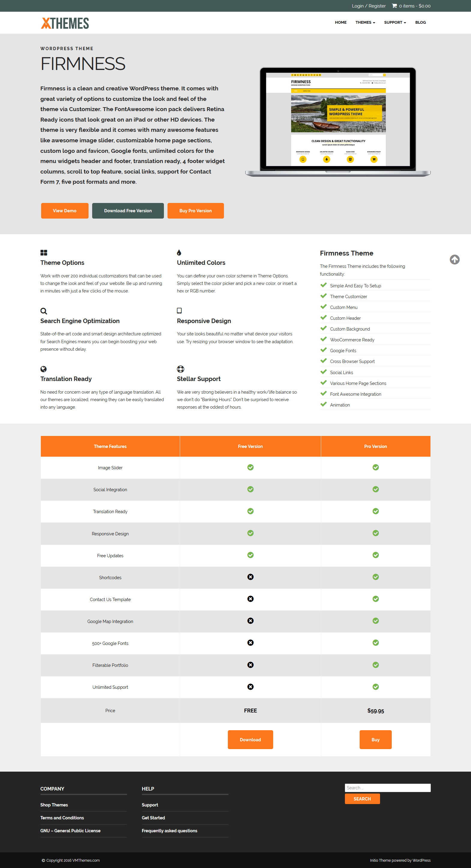The image size is (471, 868).
Task: Click the Stellar Support lifebuoy icon
Action: click(x=181, y=369)
